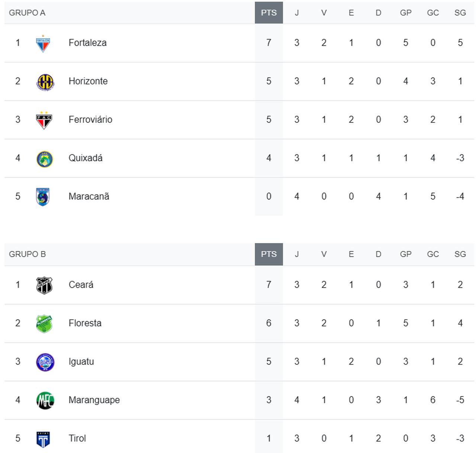The width and height of the screenshot is (476, 453).
Task: Click the GP column header in Grupo B
Action: pyautogui.click(x=405, y=254)
